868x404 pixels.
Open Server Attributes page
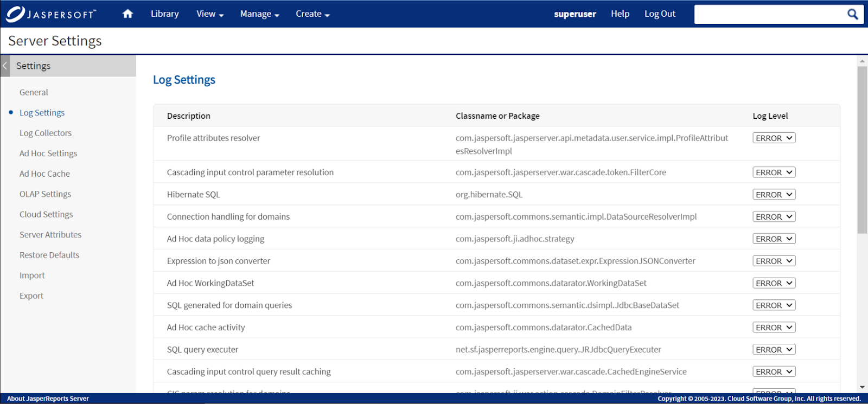(50, 235)
